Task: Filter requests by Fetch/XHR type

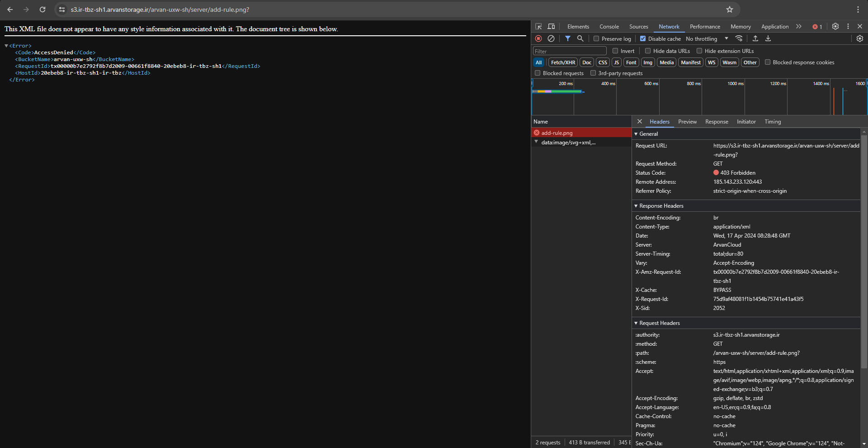Action: [563, 62]
